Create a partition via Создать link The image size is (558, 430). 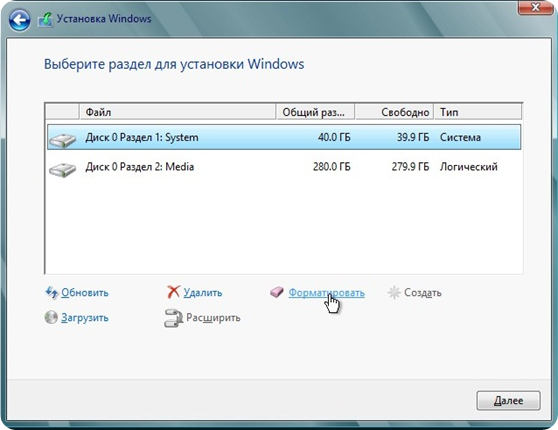tap(423, 293)
